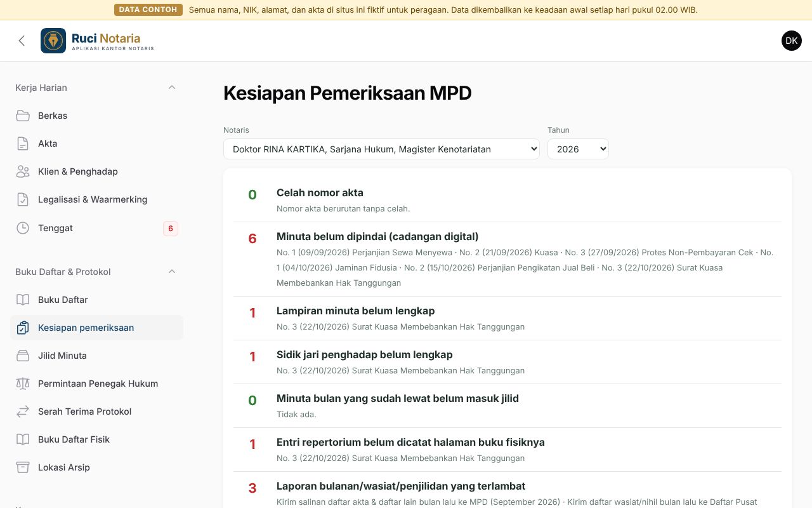Click the Lokasi Arsip archive box icon
The height and width of the screenshot is (508, 812).
[x=23, y=467]
